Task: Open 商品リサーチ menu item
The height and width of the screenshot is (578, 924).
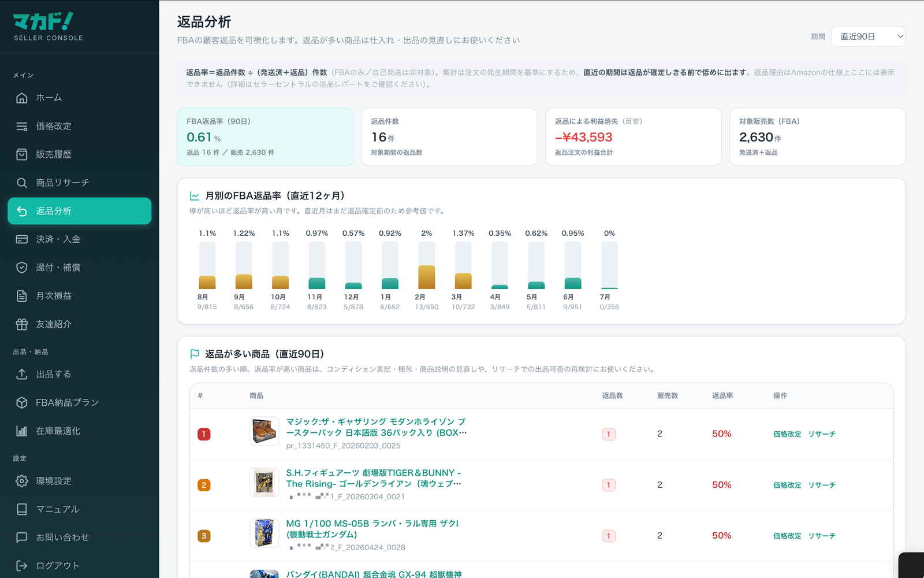Action: [x=80, y=183]
